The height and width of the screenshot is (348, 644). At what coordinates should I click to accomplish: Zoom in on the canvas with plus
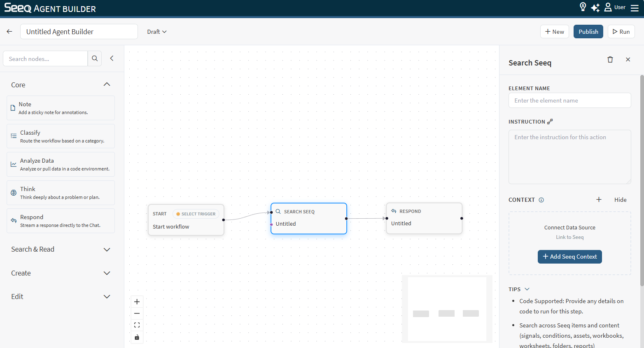click(x=137, y=302)
